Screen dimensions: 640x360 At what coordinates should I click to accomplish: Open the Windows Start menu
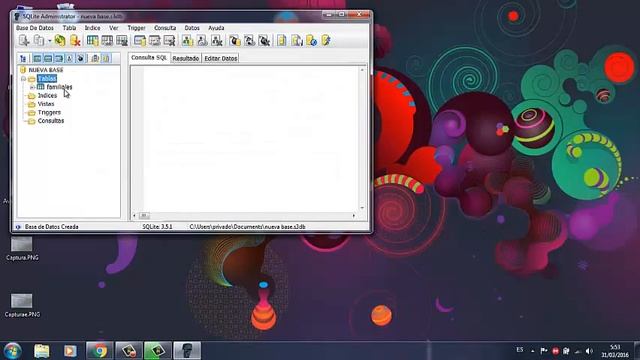pyautogui.click(x=12, y=351)
